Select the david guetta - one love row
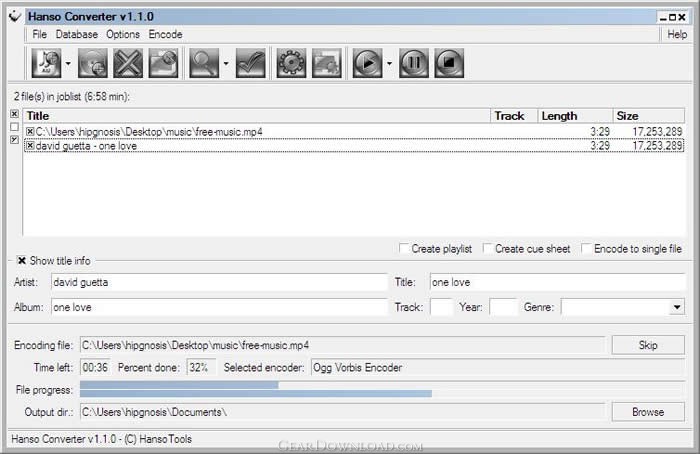This screenshot has width=700, height=454. 354,146
